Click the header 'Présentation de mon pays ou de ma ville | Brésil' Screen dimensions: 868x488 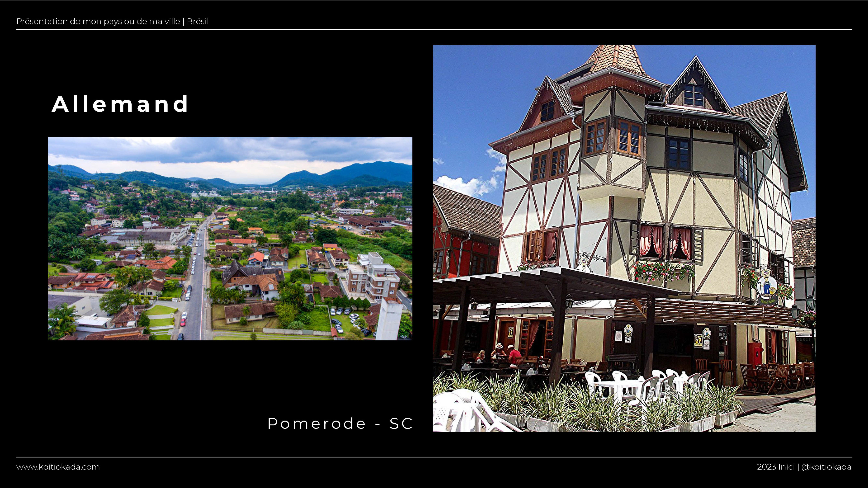point(113,21)
